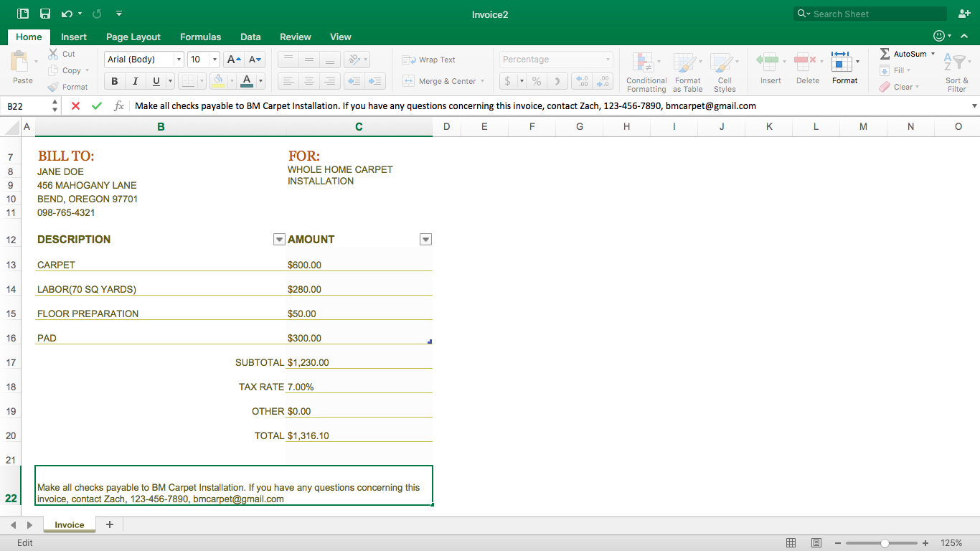
Task: Align text to the bottom
Action: click(330, 60)
